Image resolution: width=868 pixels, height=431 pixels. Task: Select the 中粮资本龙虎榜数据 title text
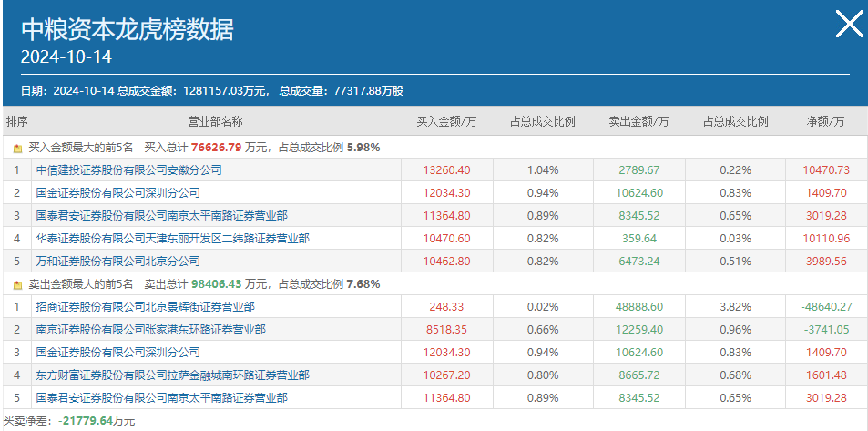128,29
